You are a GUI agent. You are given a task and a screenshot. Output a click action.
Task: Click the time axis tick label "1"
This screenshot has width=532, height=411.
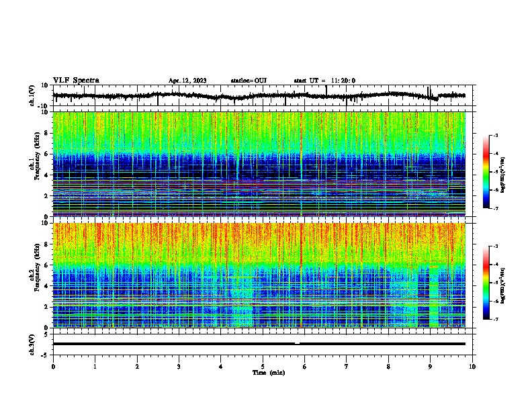tap(95, 367)
